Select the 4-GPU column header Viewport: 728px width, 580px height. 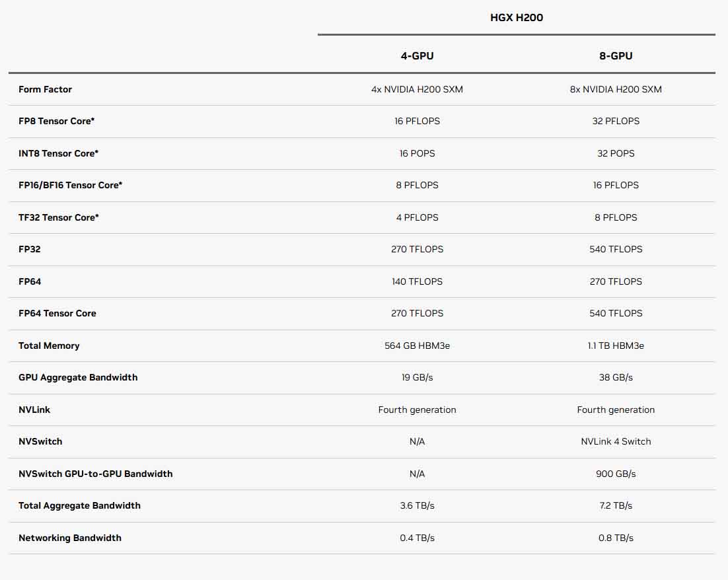[x=417, y=55]
